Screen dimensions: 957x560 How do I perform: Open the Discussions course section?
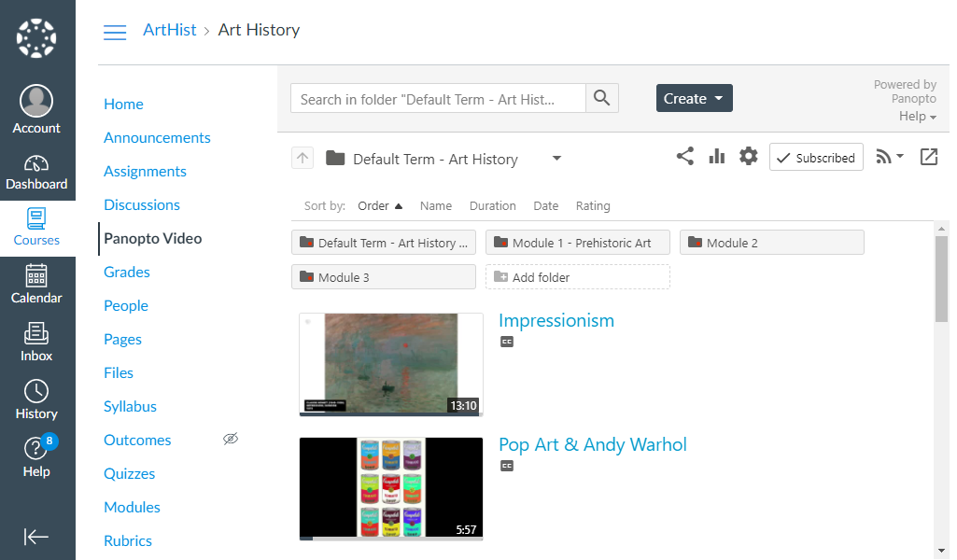coord(141,204)
